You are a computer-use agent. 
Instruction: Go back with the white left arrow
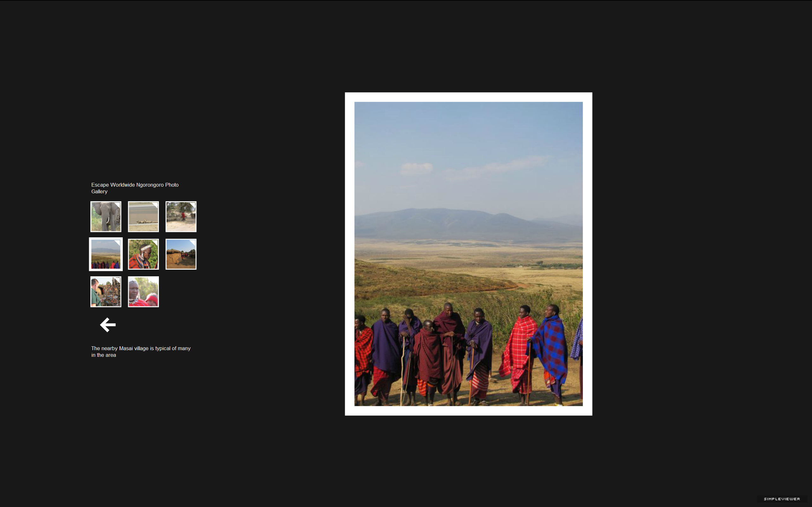pos(108,324)
